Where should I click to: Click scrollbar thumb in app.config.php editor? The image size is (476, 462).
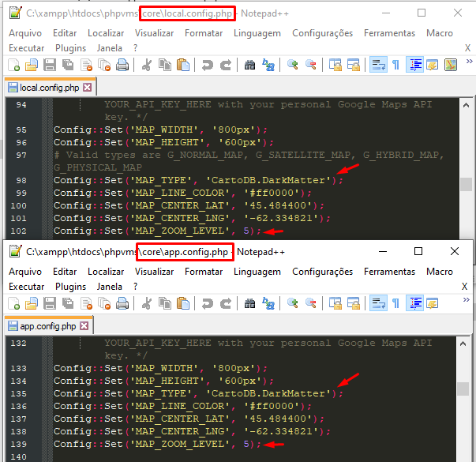(x=463, y=389)
